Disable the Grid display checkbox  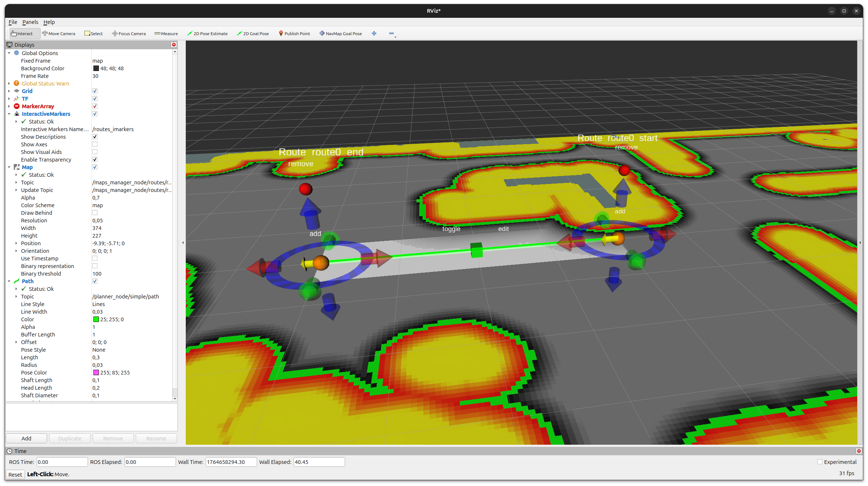(95, 91)
